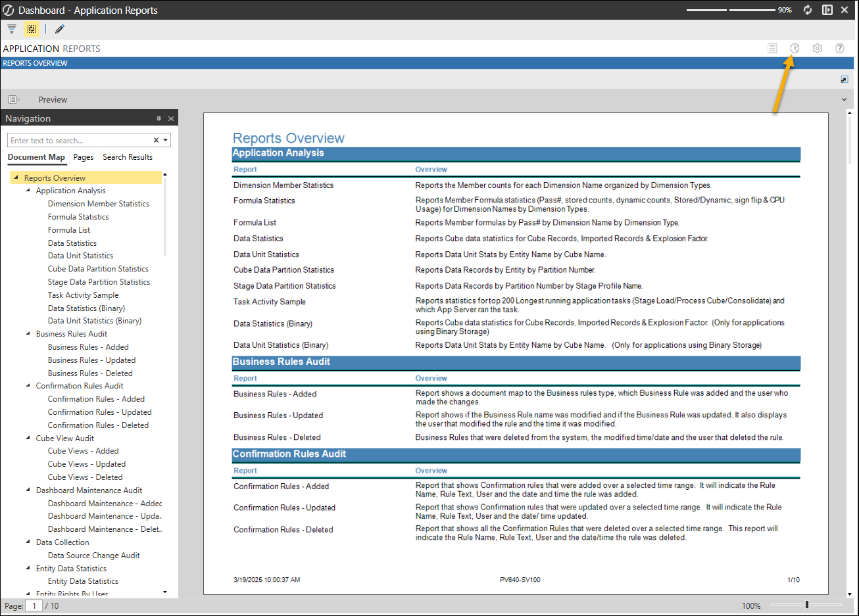Click Cube Data Partition Statistics in report
The height and width of the screenshot is (616, 859).
click(x=283, y=270)
